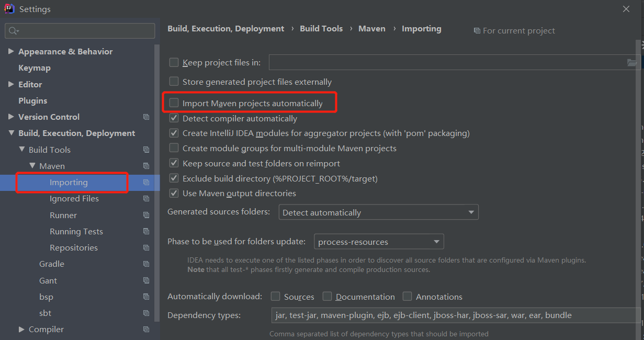This screenshot has height=340, width=644.
Task: Click project-level icon beside Maven row
Action: [x=146, y=166]
